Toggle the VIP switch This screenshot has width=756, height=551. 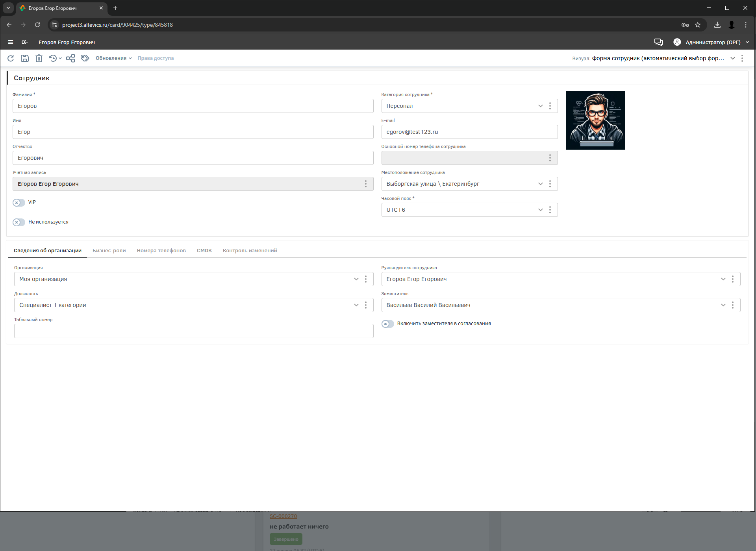19,203
